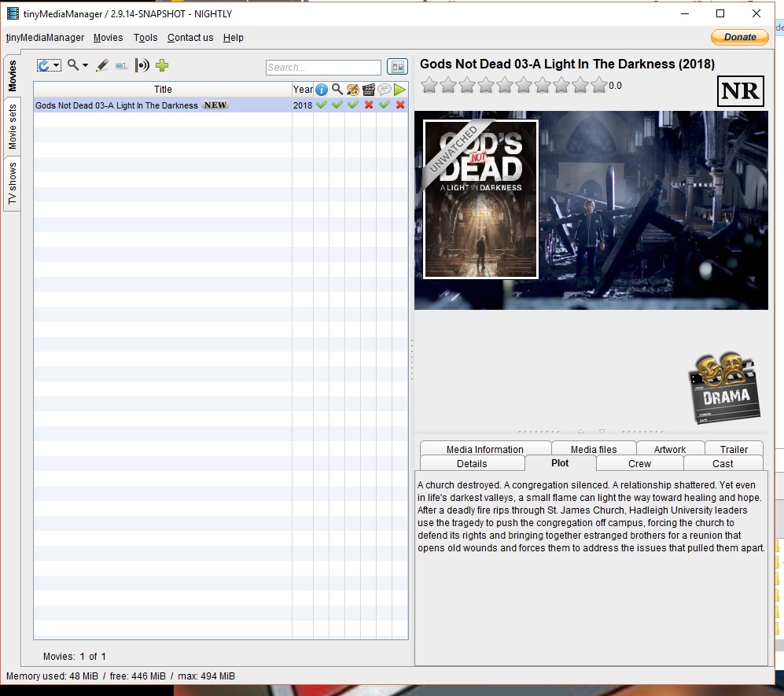Click the third green check in row
The width and height of the screenshot is (784, 696).
click(x=353, y=105)
